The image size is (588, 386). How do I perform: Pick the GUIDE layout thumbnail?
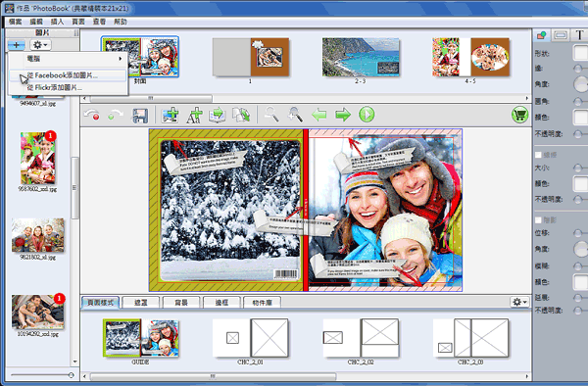pos(140,338)
